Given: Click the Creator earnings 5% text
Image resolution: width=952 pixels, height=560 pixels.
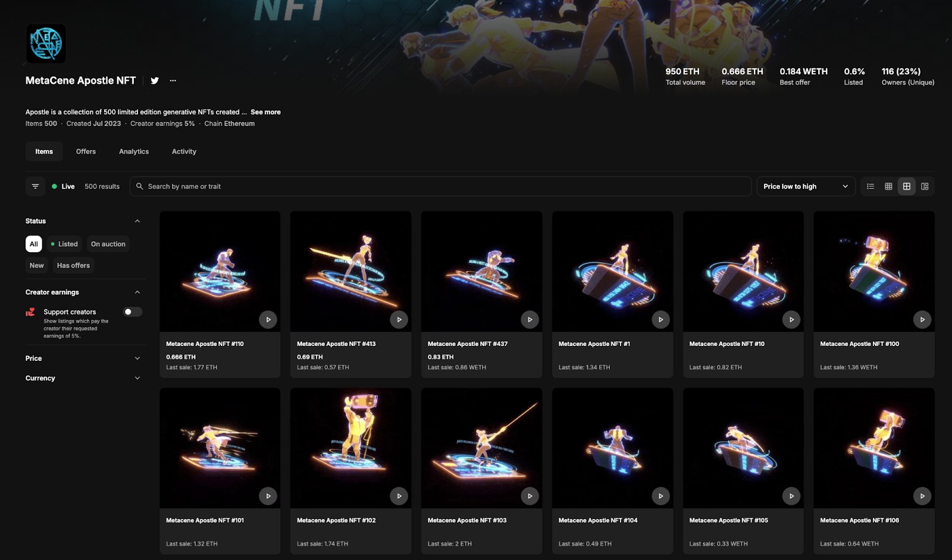Looking at the screenshot, I should pos(162,124).
